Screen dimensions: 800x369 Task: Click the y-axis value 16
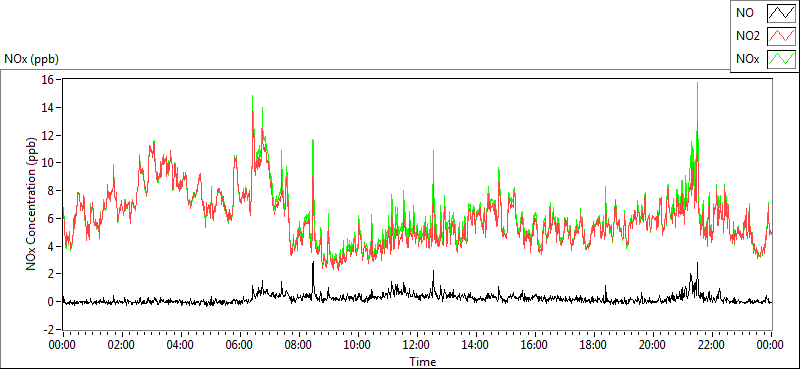(x=49, y=80)
